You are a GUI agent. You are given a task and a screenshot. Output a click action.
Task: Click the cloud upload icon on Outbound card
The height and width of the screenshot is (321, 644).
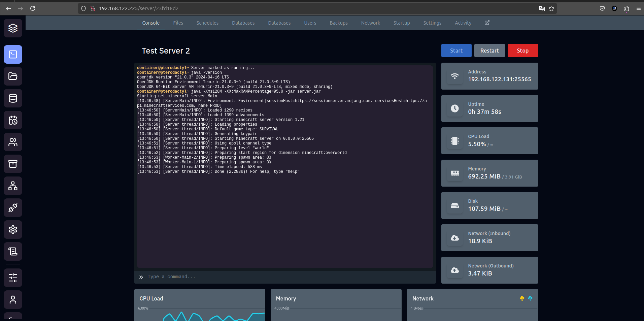(455, 270)
